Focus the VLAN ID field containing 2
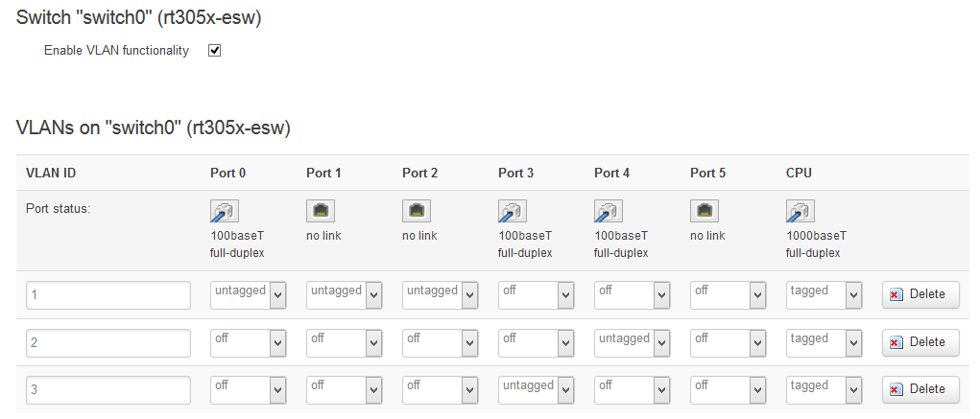Image resolution: width=980 pixels, height=419 pixels. 108,342
